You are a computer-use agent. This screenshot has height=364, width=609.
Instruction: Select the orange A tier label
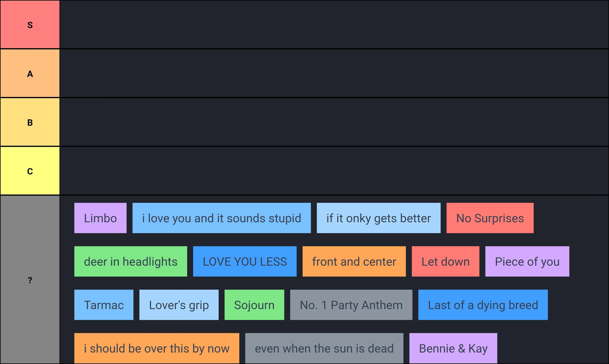(30, 73)
